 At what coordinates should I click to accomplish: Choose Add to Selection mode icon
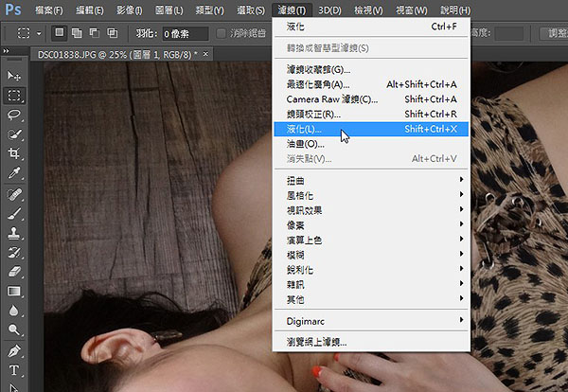coord(77,33)
